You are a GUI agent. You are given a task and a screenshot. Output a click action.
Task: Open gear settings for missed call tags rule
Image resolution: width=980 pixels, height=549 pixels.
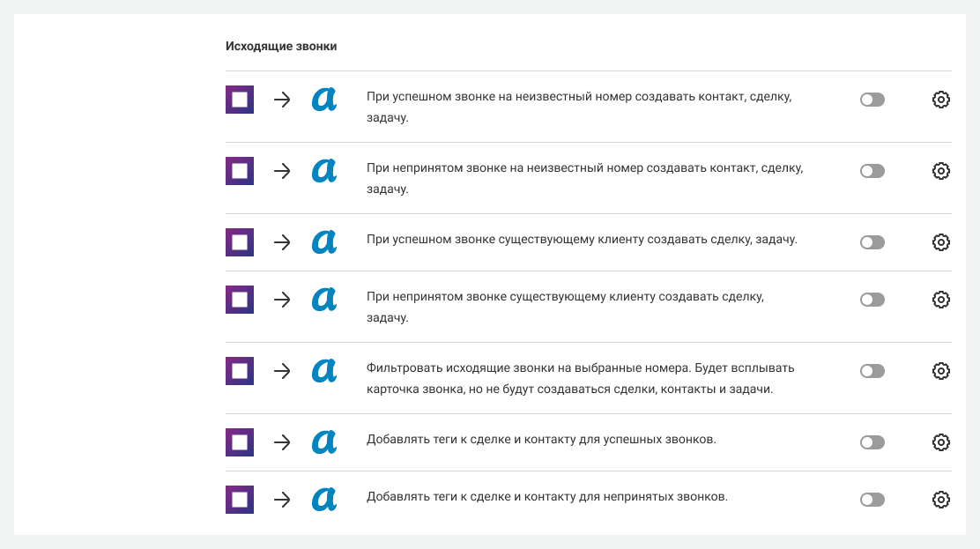click(x=940, y=500)
